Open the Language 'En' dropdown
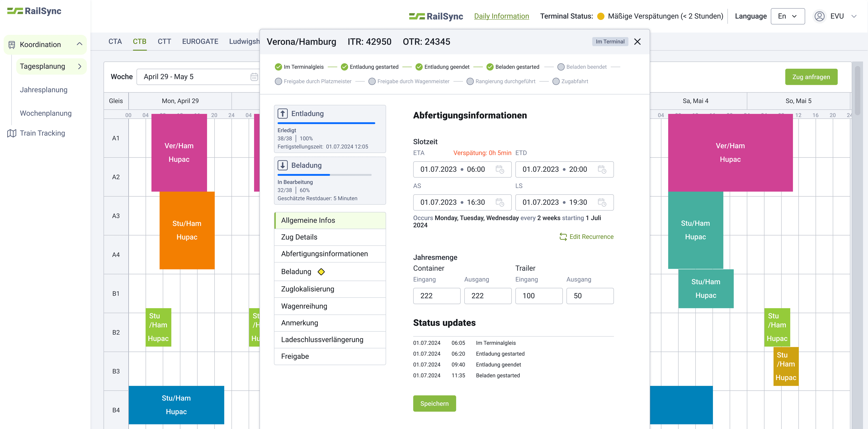The width and height of the screenshot is (868, 429). [788, 16]
